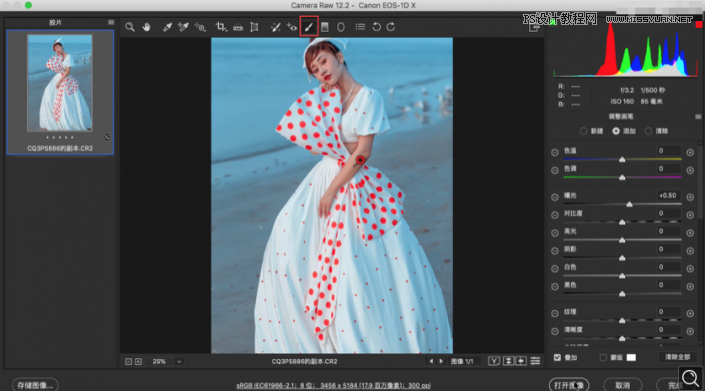Click the 曝光 slider handle

coord(629,204)
